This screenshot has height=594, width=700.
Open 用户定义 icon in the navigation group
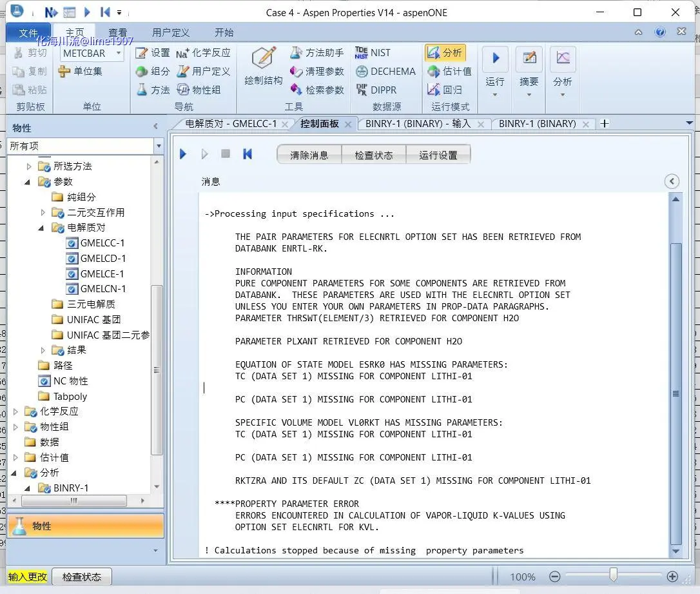pos(203,72)
